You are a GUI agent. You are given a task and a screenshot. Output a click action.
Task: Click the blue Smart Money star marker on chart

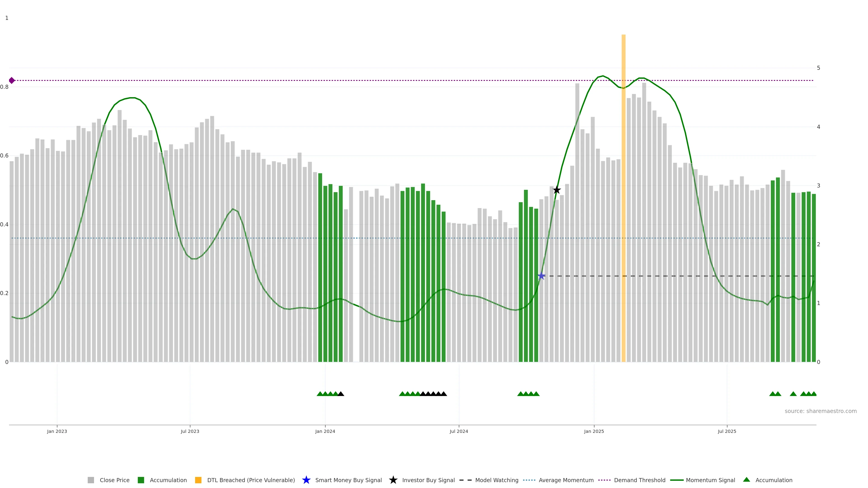tap(541, 276)
